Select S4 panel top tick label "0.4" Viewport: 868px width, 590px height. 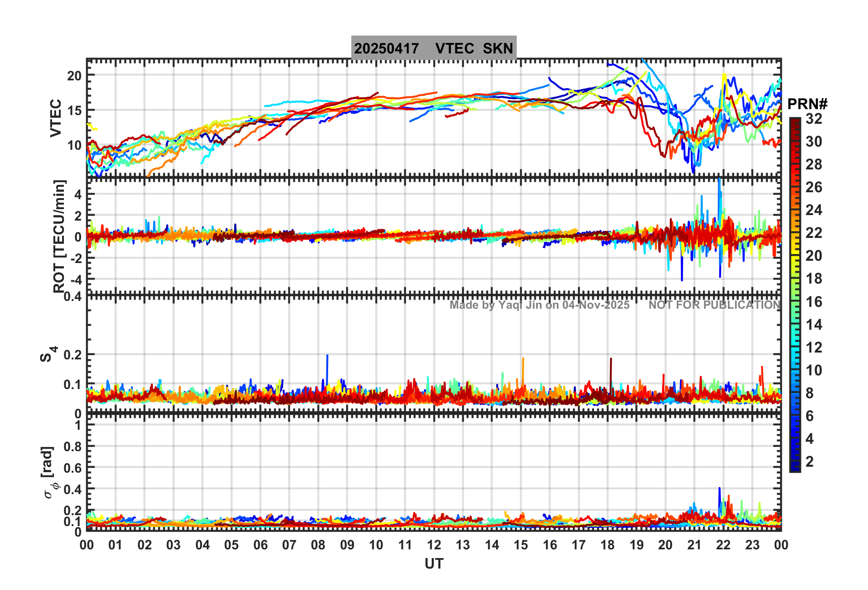[73, 297]
